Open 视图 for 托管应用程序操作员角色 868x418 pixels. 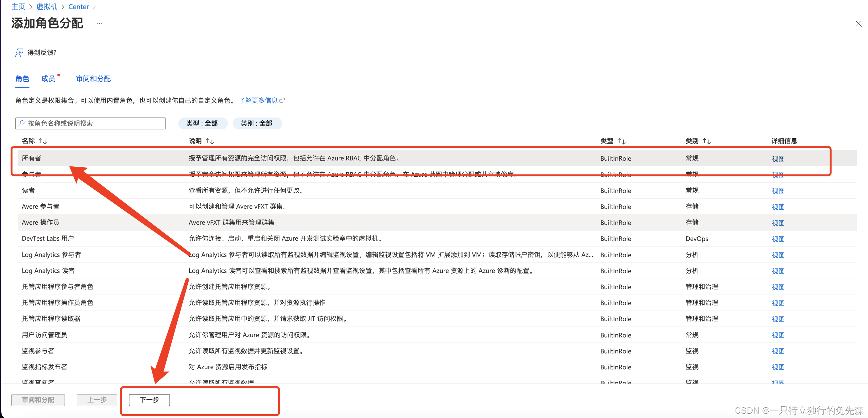click(x=778, y=303)
